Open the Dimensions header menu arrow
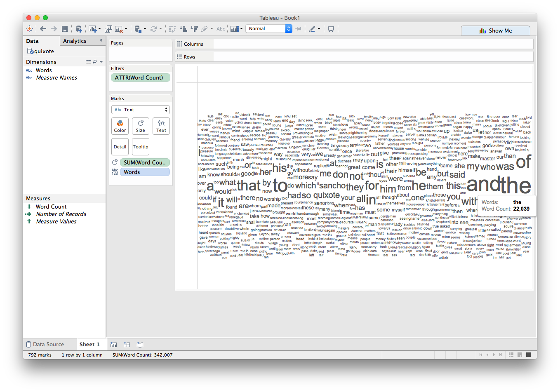Screen dimensions: 560x392 [x=101, y=62]
